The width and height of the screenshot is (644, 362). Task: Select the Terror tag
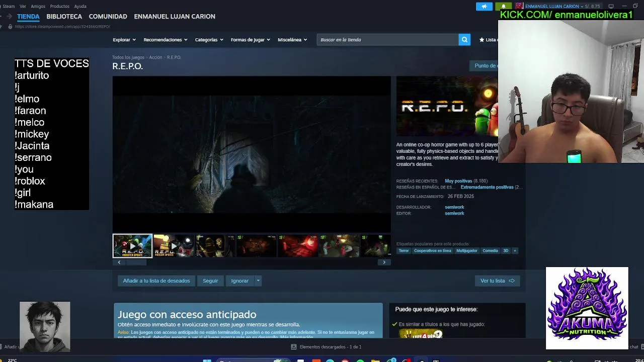coord(404,251)
